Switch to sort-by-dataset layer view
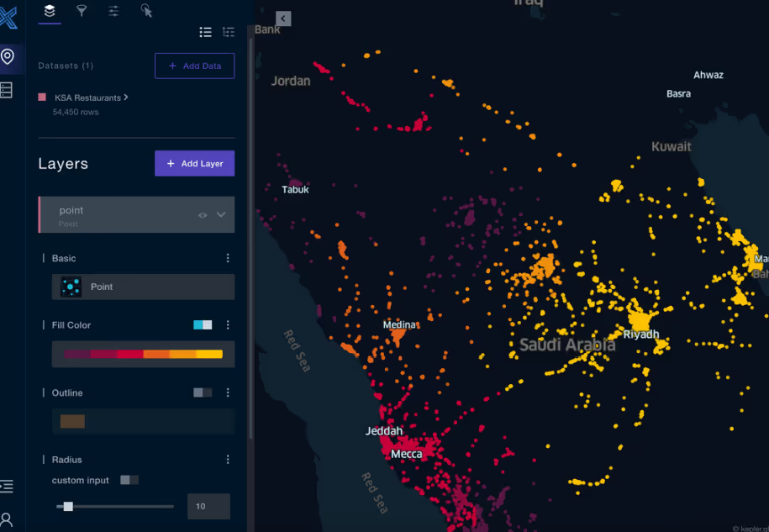 228,32
